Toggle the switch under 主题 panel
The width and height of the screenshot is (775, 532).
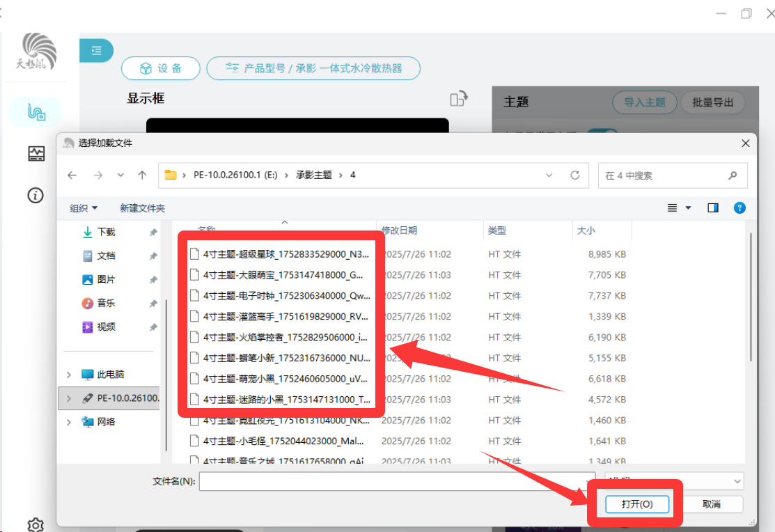[602, 133]
